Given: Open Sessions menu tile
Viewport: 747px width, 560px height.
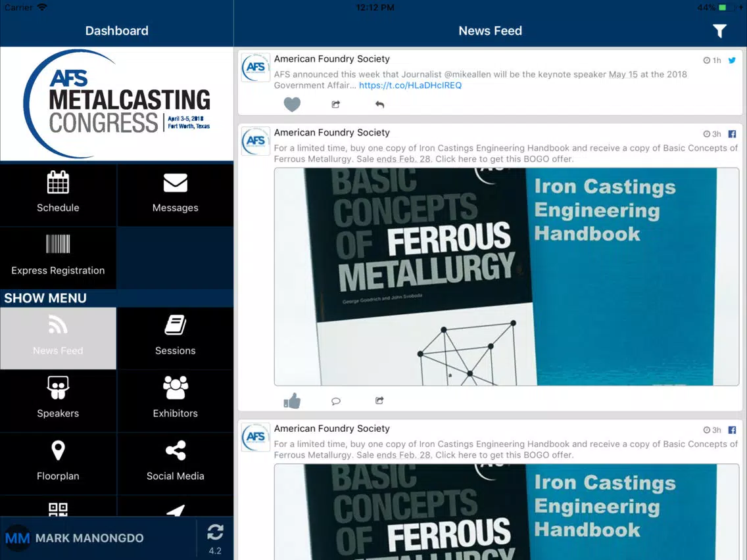Looking at the screenshot, I should 176,338.
